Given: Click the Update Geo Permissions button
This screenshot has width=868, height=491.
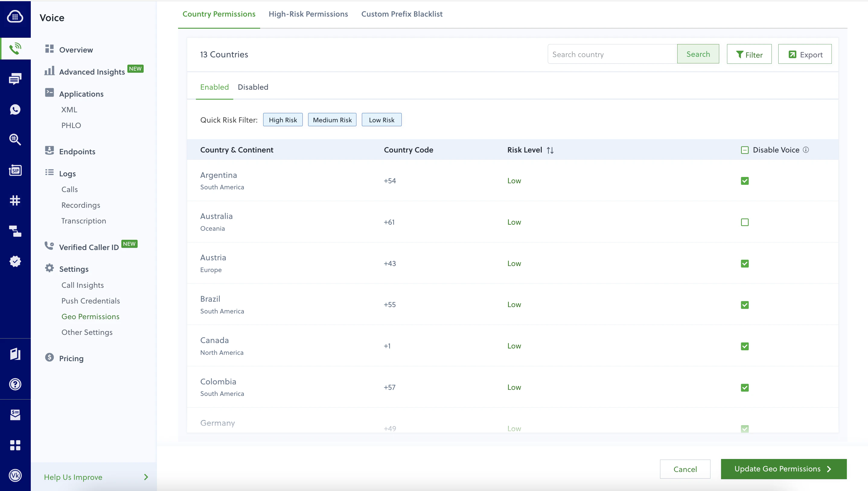Looking at the screenshot, I should [x=783, y=469].
